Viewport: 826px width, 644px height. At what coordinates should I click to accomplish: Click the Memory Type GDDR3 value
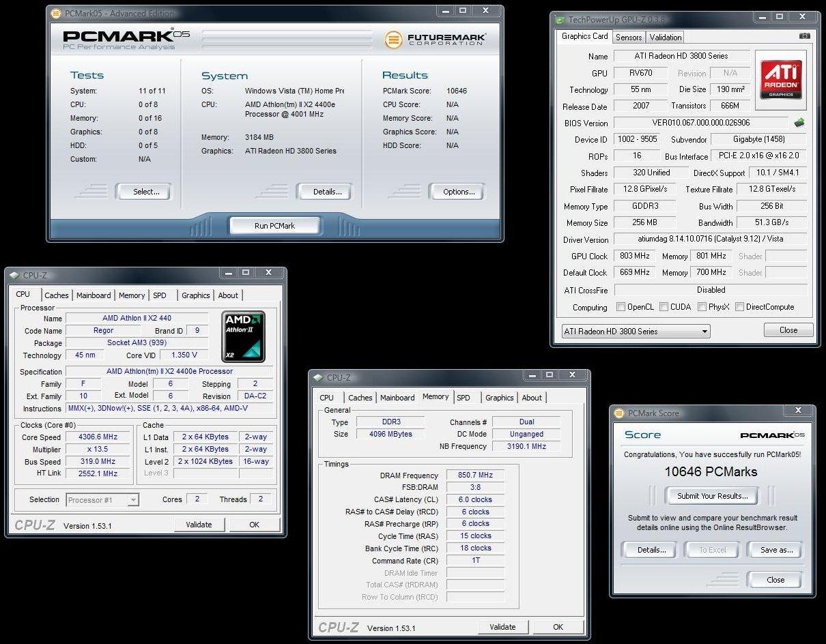click(645, 206)
